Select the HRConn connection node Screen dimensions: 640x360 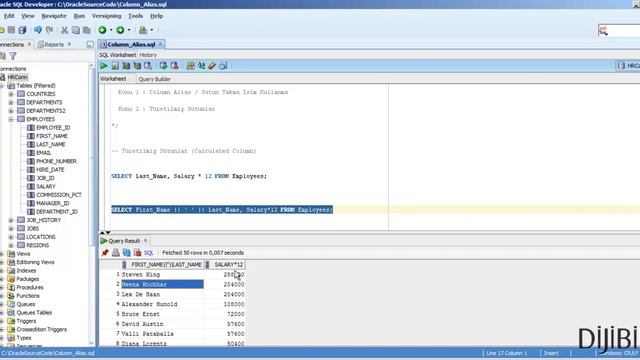coord(17,77)
